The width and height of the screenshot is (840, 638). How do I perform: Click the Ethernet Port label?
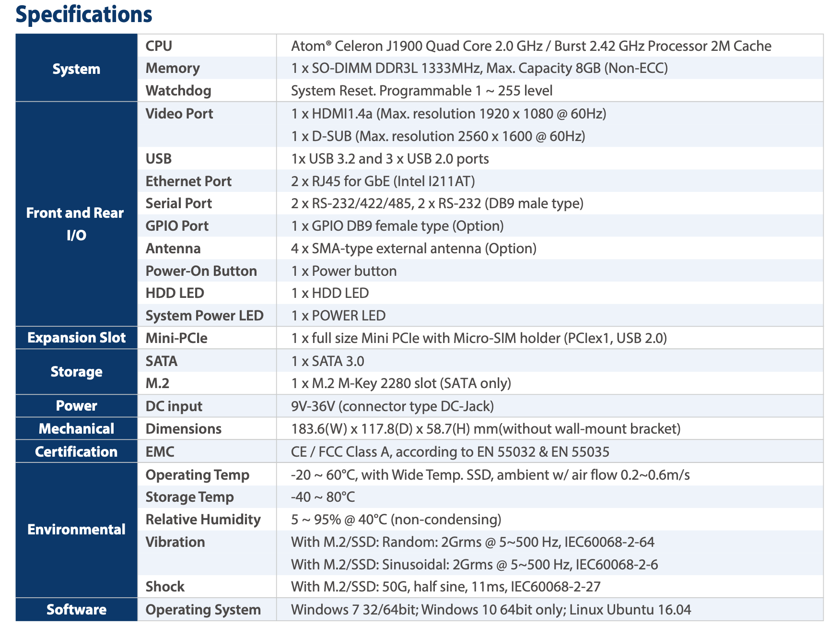[188, 181]
